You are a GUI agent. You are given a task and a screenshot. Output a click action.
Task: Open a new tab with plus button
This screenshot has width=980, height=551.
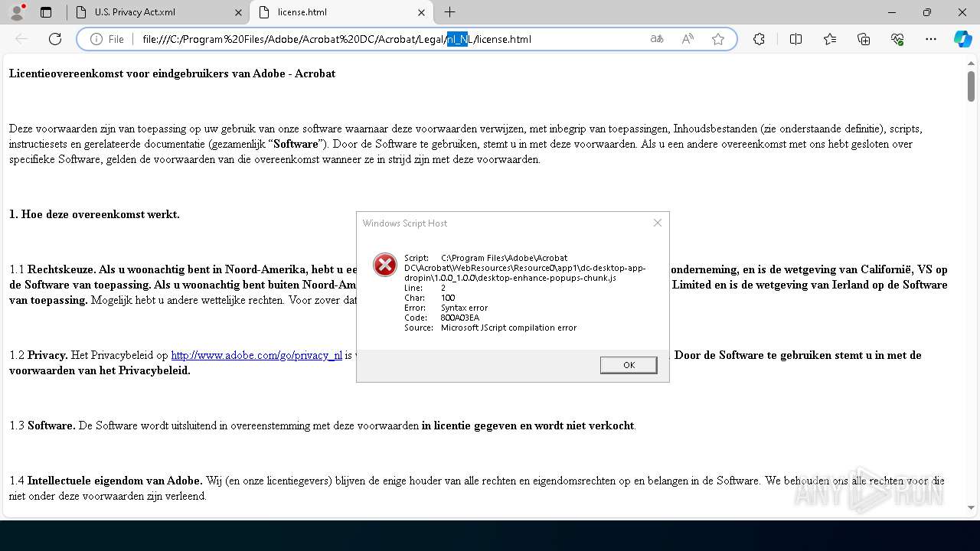tap(450, 12)
